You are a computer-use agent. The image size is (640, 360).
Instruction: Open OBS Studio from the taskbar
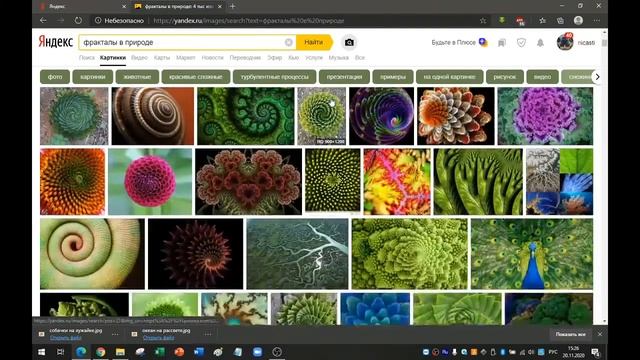click(x=277, y=352)
